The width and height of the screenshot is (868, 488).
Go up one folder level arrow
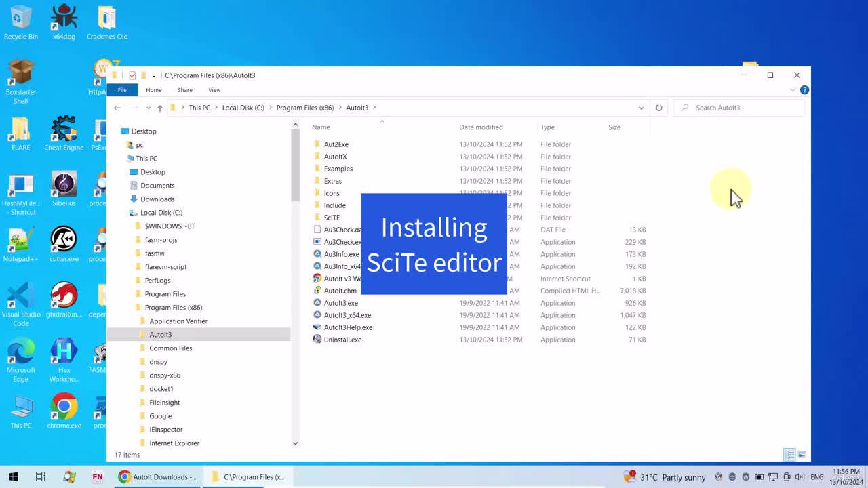click(x=159, y=108)
